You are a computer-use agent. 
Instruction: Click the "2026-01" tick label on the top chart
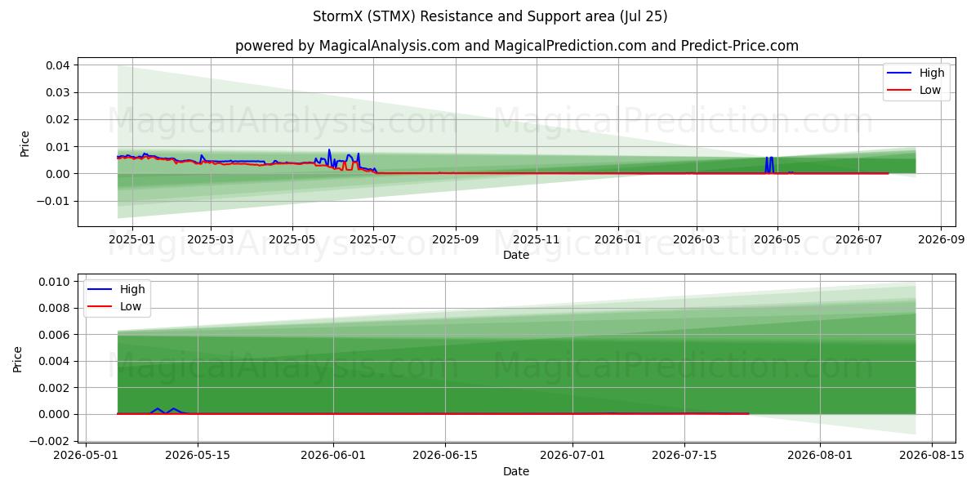[617, 239]
